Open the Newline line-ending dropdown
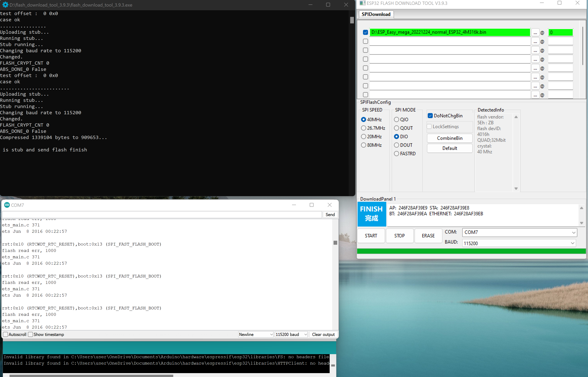The image size is (588, 377). (256, 334)
